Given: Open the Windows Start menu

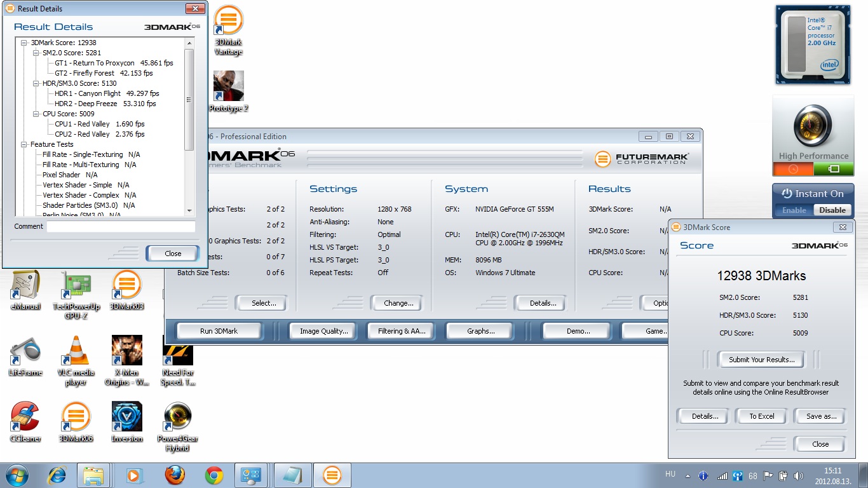Looking at the screenshot, I should [x=17, y=475].
